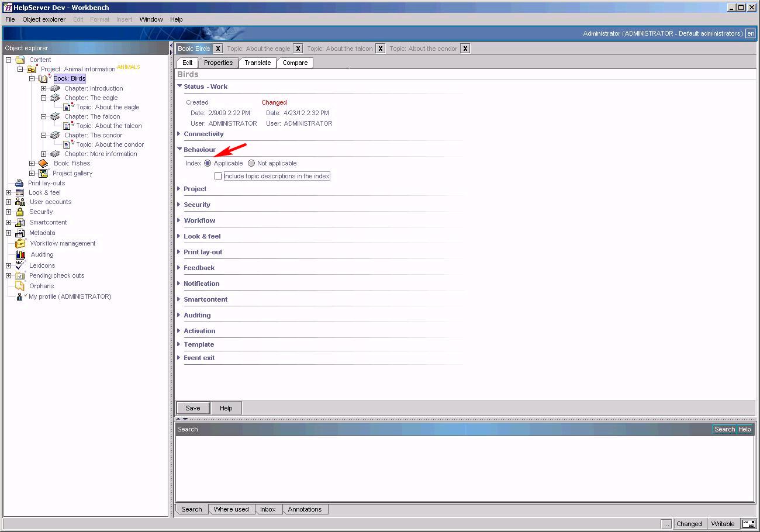Click the falcon chapter icon
Image resolution: width=760 pixels, height=532 pixels.
tap(55, 116)
